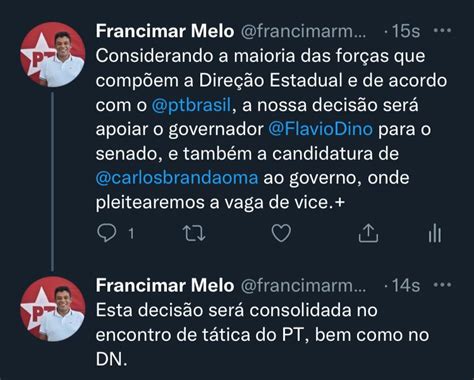Open the @FlavioDino mention link
Screen dimensions: 474x380
(x=320, y=129)
